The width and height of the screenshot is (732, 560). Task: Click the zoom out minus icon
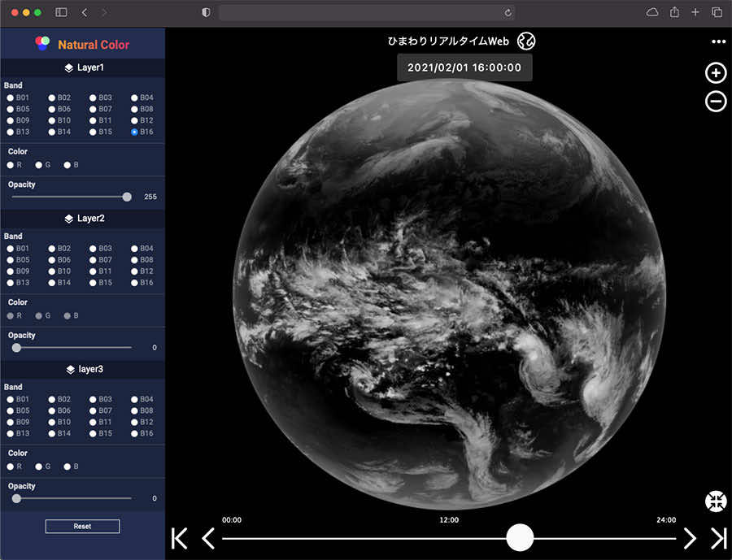pos(716,102)
